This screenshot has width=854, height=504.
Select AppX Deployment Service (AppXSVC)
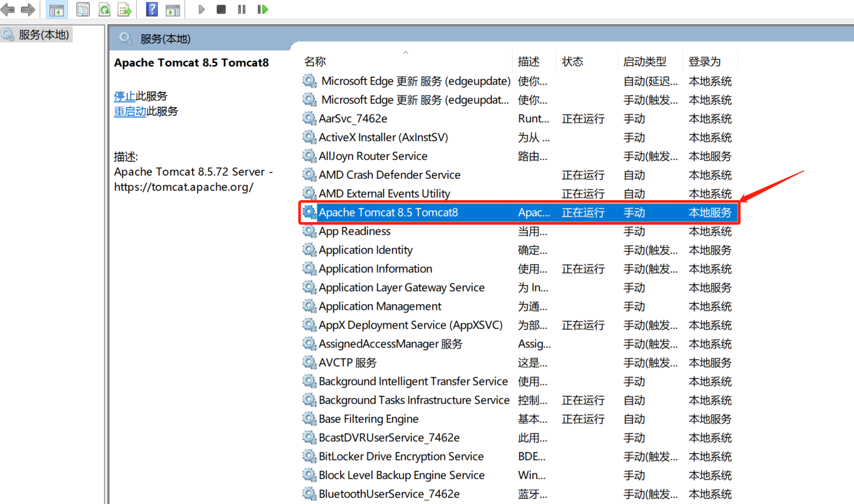tap(411, 325)
